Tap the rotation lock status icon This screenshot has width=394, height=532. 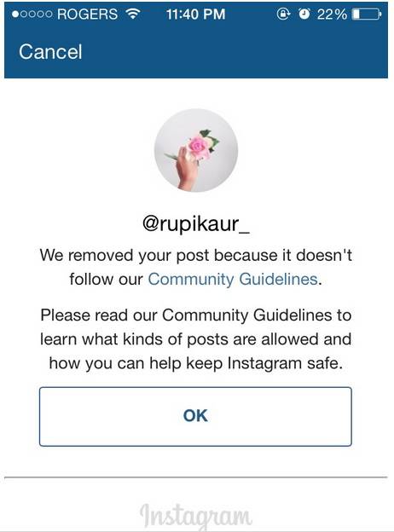tap(284, 14)
